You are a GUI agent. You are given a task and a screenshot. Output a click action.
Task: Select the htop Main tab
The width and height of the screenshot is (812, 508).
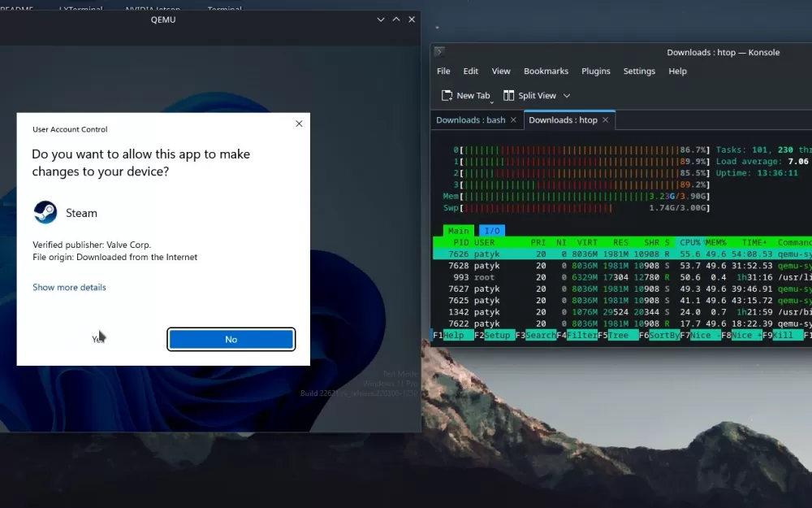[x=458, y=231]
